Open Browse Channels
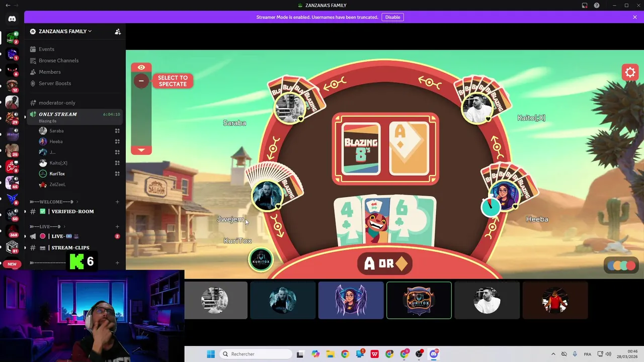644x362 pixels. (x=58, y=60)
